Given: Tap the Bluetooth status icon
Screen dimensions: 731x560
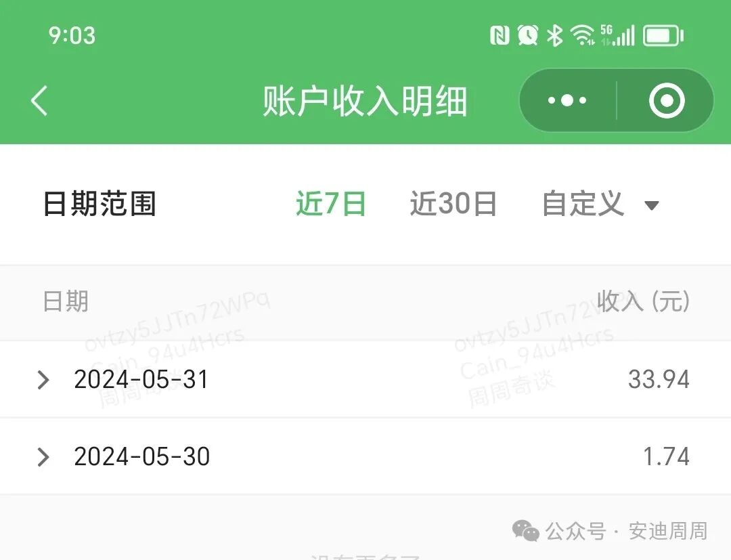Looking at the screenshot, I should [x=555, y=35].
